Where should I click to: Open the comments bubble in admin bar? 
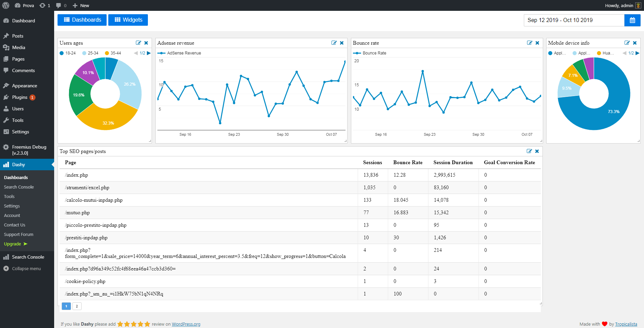click(x=61, y=5)
